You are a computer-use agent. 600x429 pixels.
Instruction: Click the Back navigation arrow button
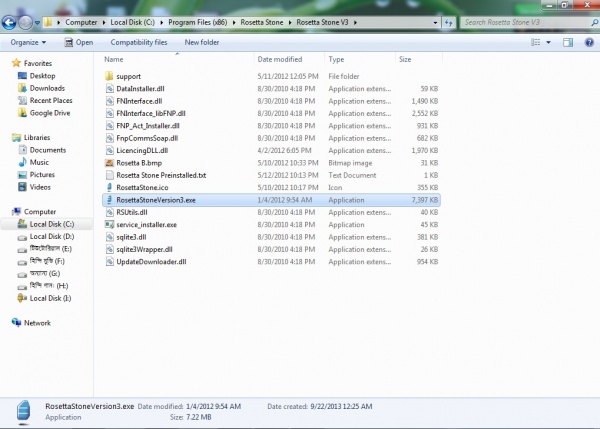click(9, 23)
